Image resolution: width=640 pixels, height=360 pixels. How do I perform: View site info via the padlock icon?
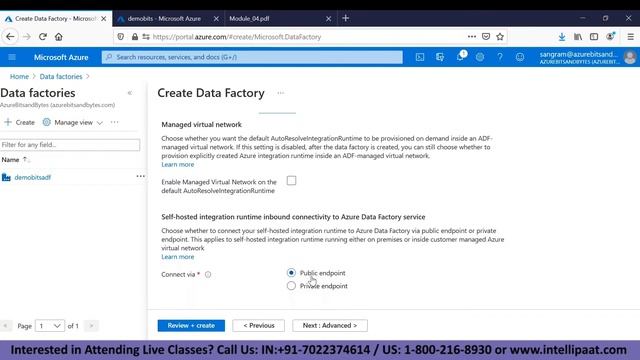tap(135, 37)
